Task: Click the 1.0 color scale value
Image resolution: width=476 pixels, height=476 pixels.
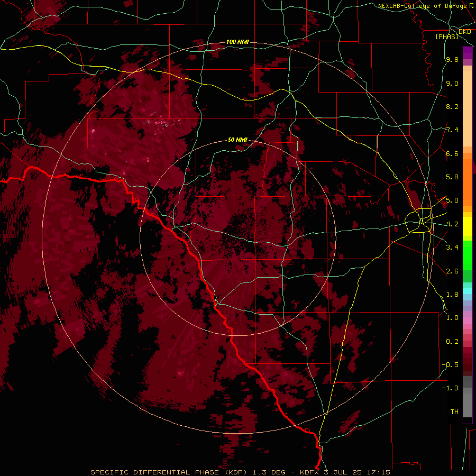Action: 452,318
